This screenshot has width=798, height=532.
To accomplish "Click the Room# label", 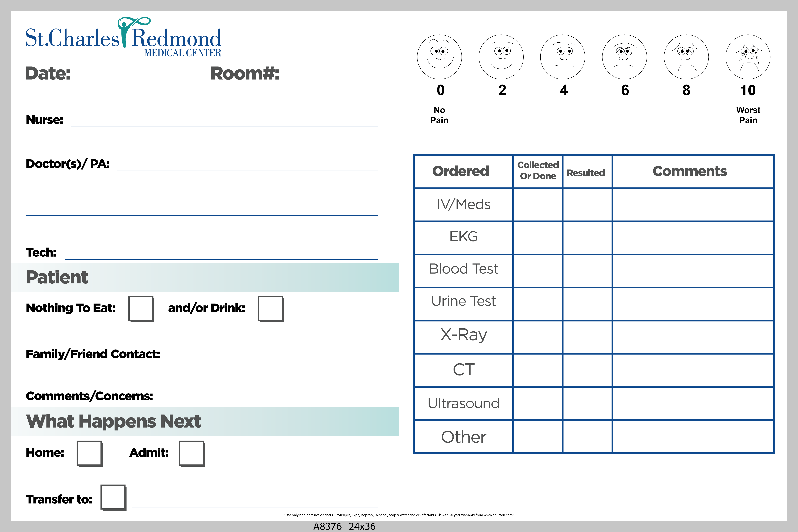I will click(x=245, y=73).
